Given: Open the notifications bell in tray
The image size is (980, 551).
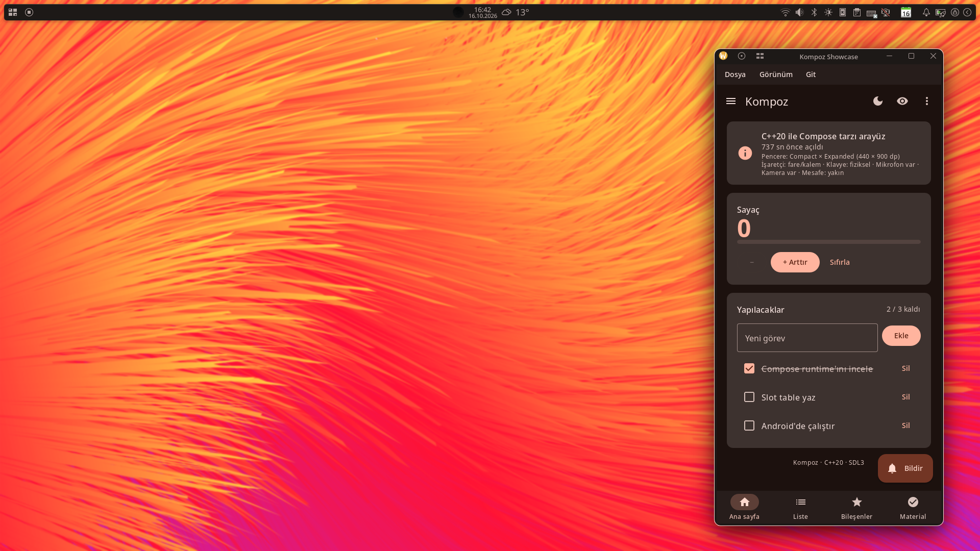Looking at the screenshot, I should [x=926, y=12].
